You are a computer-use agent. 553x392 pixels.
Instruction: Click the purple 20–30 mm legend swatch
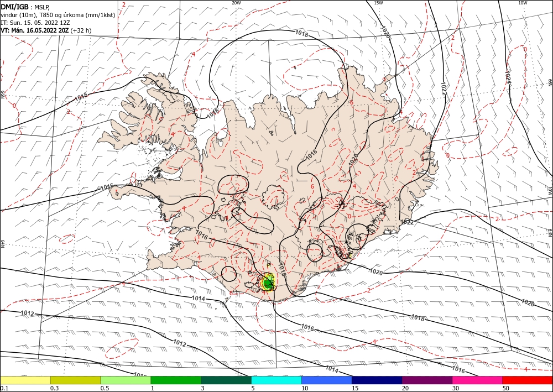pos(427,380)
